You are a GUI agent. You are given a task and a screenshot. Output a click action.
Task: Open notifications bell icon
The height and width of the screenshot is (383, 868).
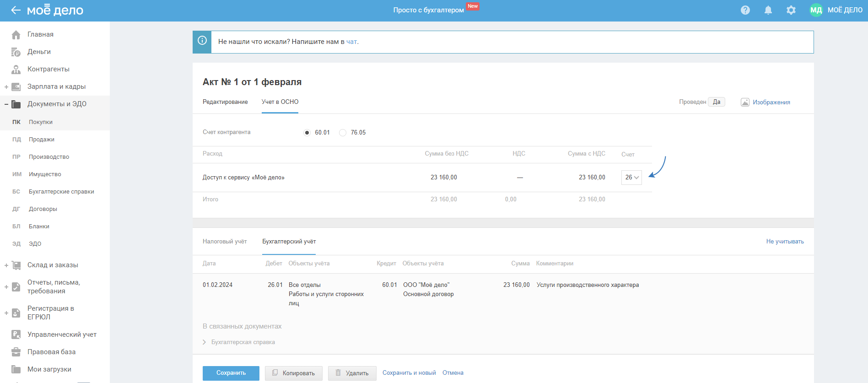(768, 10)
